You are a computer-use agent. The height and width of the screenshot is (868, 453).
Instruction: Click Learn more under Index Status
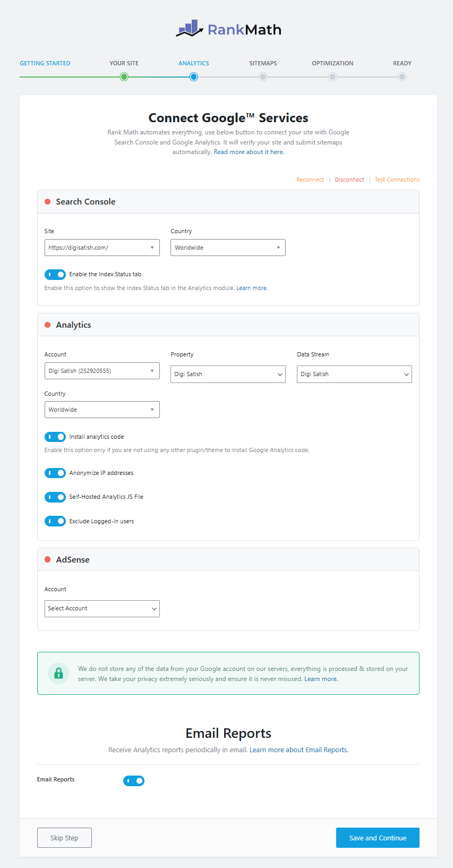point(252,288)
